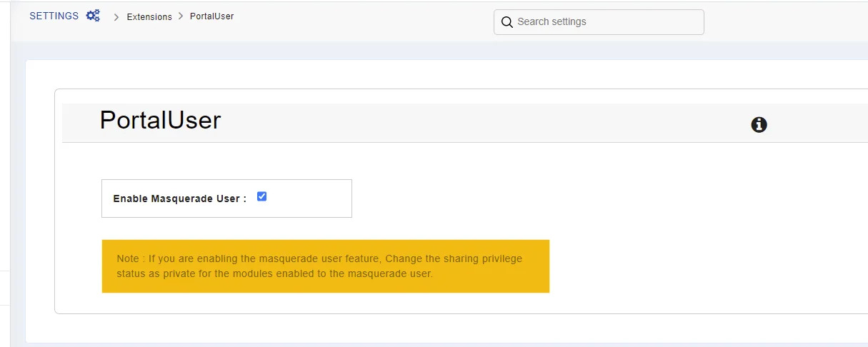The height and width of the screenshot is (347, 868).
Task: Click the word Note in yellow banner
Action: click(x=129, y=258)
